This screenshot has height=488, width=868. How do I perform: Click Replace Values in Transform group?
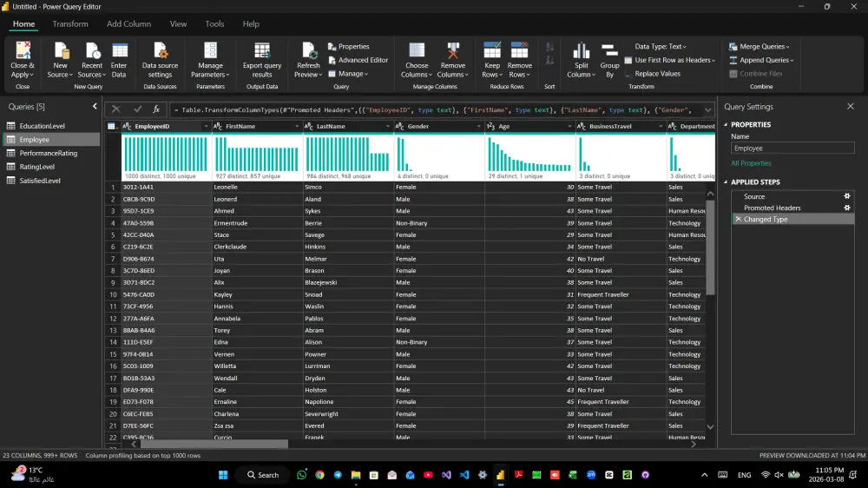tap(652, 74)
